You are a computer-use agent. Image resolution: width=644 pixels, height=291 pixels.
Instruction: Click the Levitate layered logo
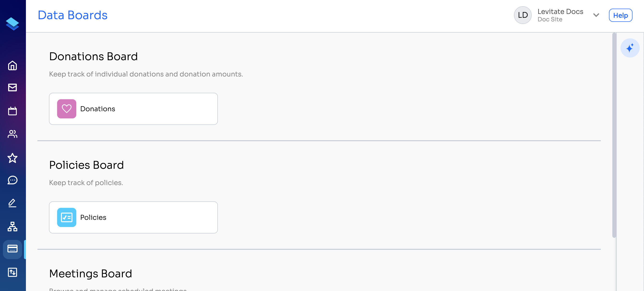point(12,24)
